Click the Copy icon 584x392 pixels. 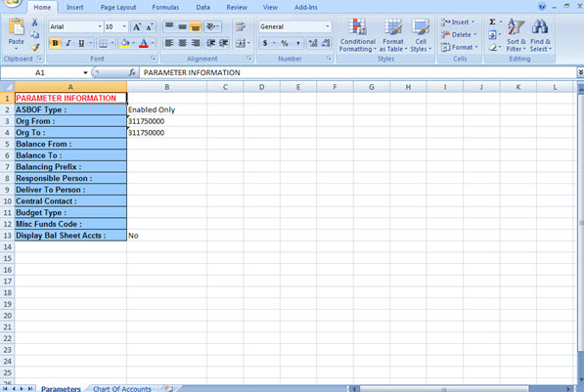(x=34, y=34)
